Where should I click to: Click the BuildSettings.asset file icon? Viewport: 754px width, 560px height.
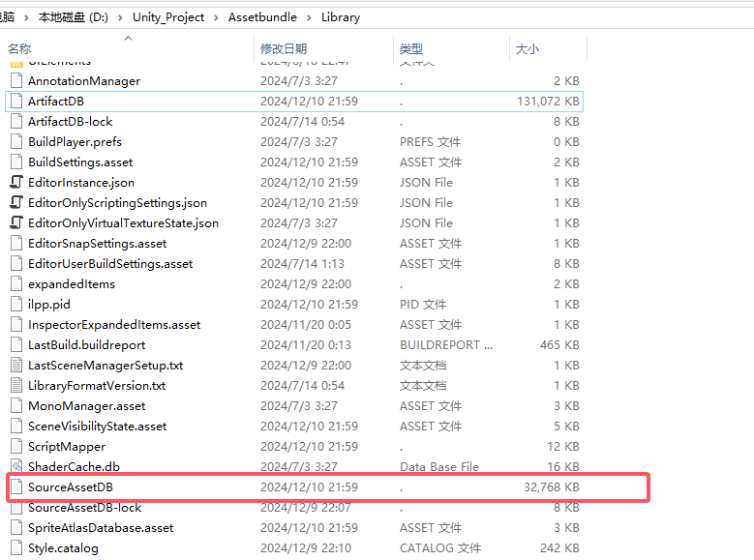[16, 162]
